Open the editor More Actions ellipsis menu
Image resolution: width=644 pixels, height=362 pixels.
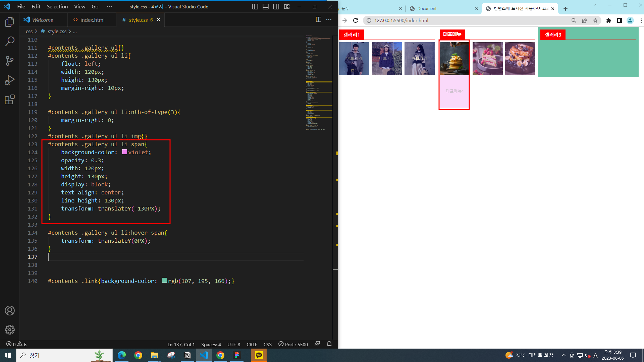pos(329,20)
